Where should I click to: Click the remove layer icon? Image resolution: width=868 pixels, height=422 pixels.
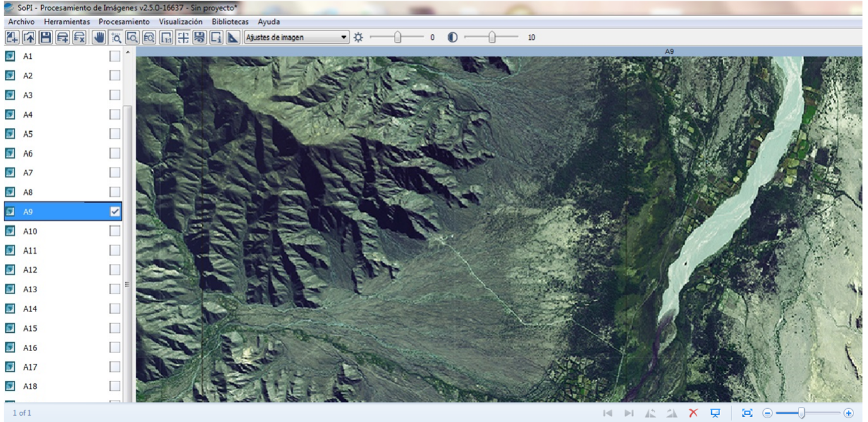coord(79,37)
